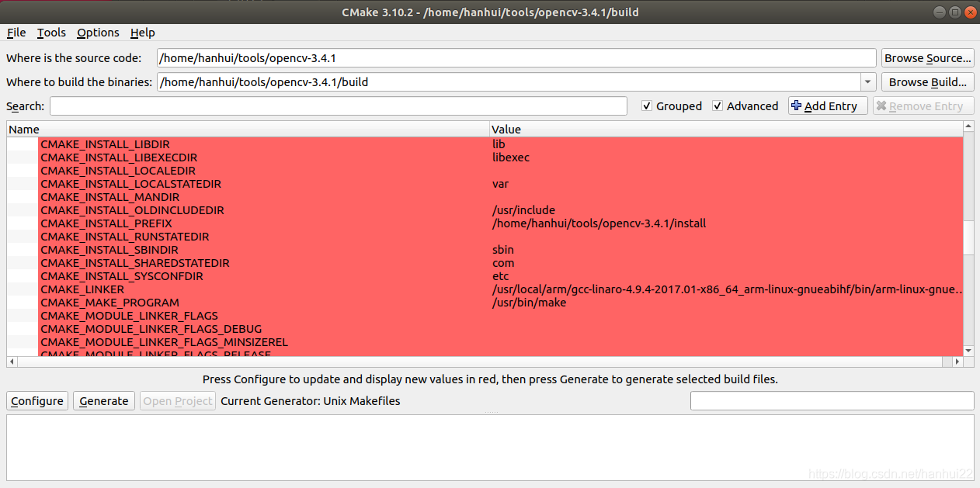Open the build directory history dropdown arrow

coord(867,81)
